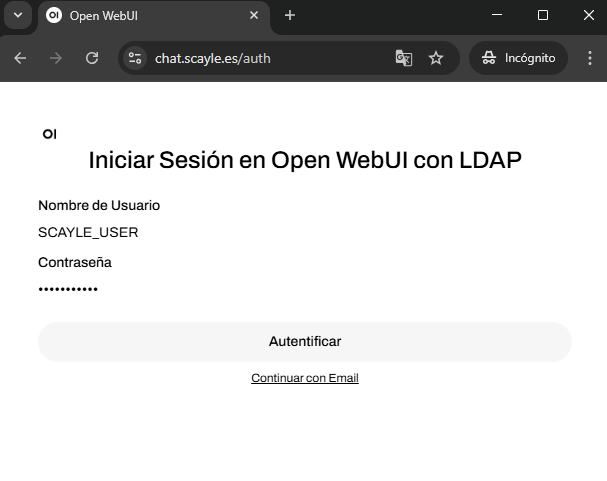Open the tab search dropdown arrow
Screen dimensions: 607x481
(18, 15)
